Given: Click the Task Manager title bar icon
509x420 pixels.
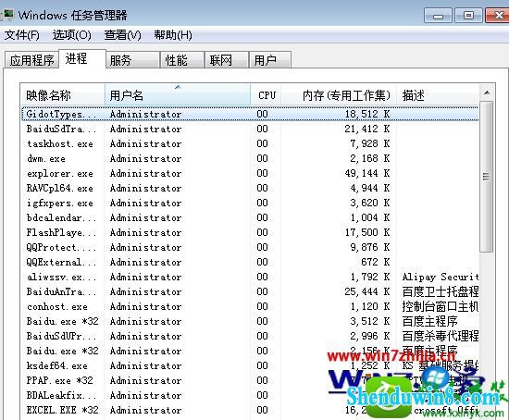Looking at the screenshot, I should pyautogui.click(x=7, y=15).
